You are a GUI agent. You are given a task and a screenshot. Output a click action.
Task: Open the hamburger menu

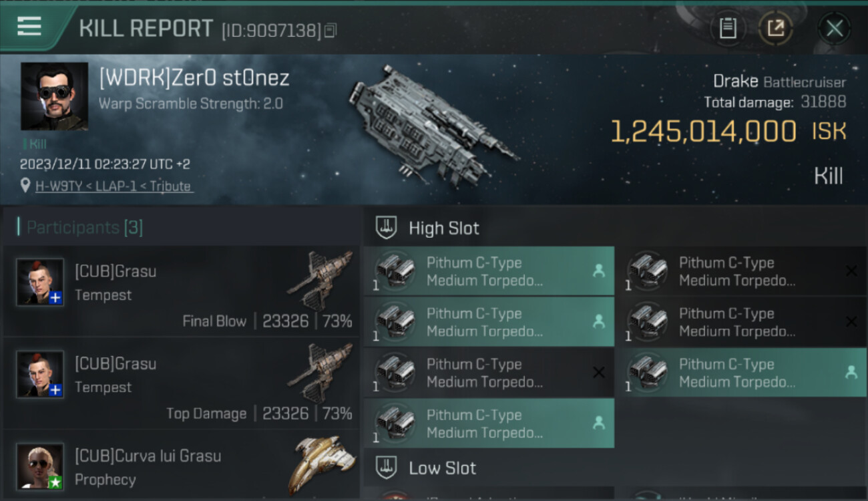[29, 27]
